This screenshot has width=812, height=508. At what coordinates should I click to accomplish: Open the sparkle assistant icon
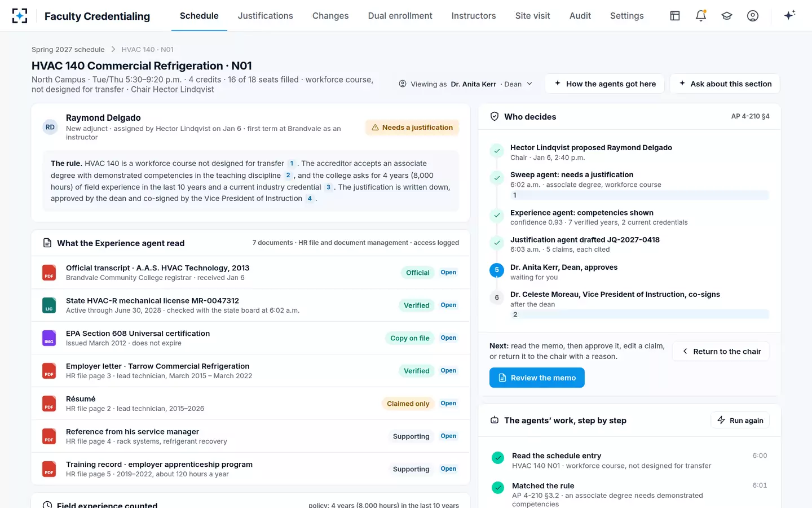pyautogui.click(x=789, y=15)
